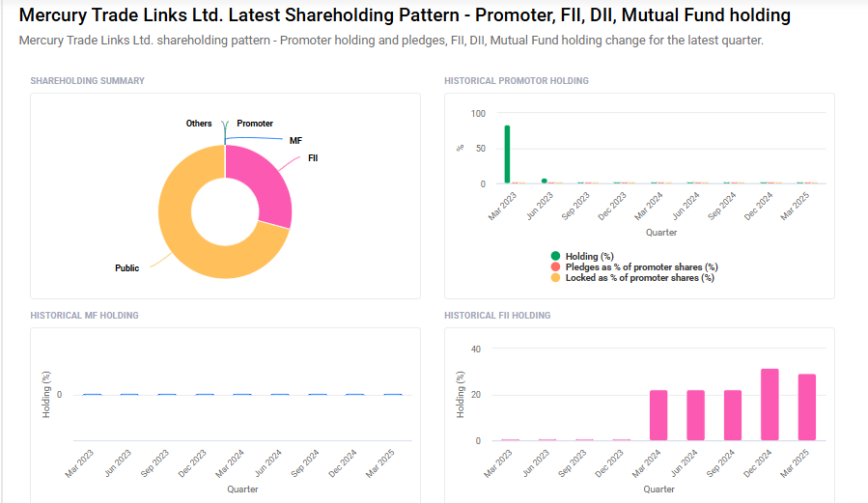
Task: Select the Jun 2023 promoter holding green dot
Action: [545, 181]
